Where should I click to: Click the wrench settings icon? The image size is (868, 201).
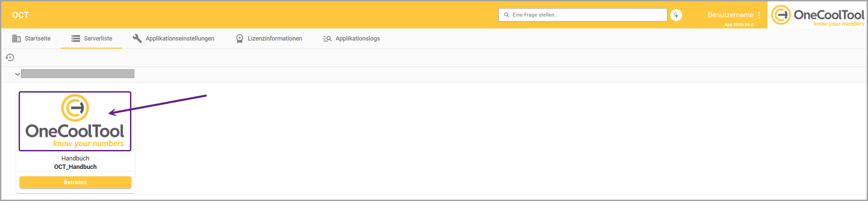pyautogui.click(x=137, y=39)
